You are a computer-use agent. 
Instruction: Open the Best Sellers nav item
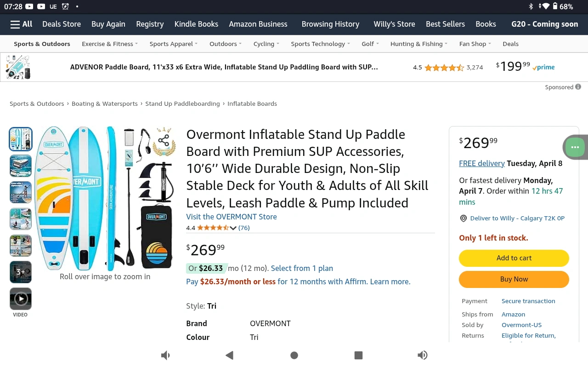point(445,24)
